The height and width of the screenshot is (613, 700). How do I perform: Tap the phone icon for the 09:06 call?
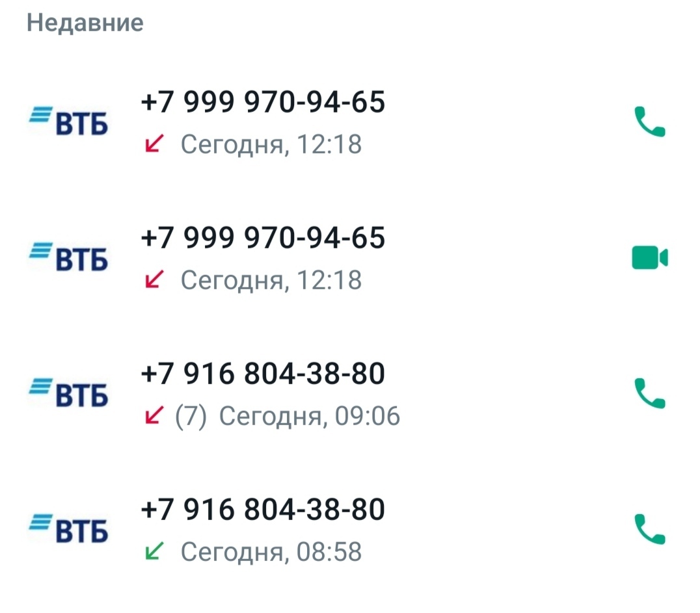(649, 393)
